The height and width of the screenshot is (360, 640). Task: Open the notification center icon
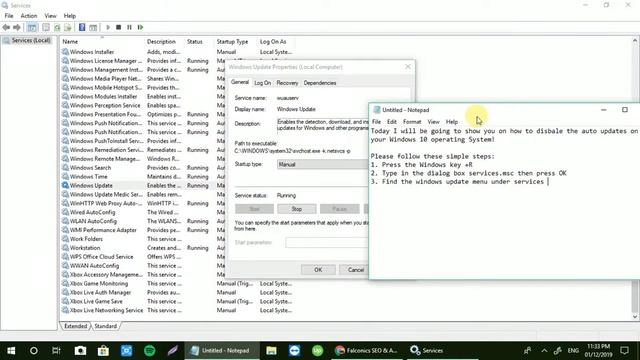tap(624, 351)
